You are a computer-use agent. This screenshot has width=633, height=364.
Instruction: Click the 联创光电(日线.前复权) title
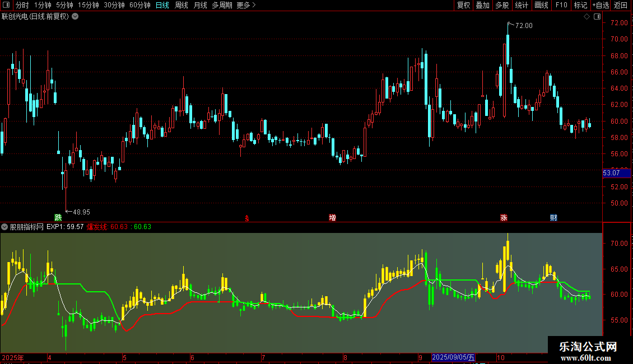[35, 17]
